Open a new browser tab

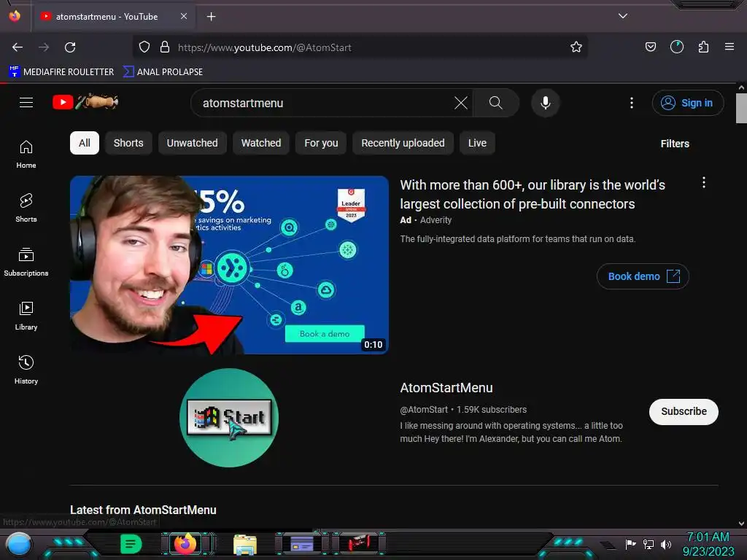tap(211, 17)
